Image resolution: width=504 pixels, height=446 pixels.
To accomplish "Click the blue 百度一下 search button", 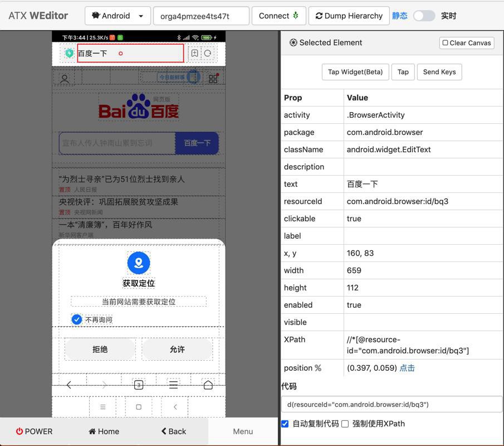I will (197, 143).
